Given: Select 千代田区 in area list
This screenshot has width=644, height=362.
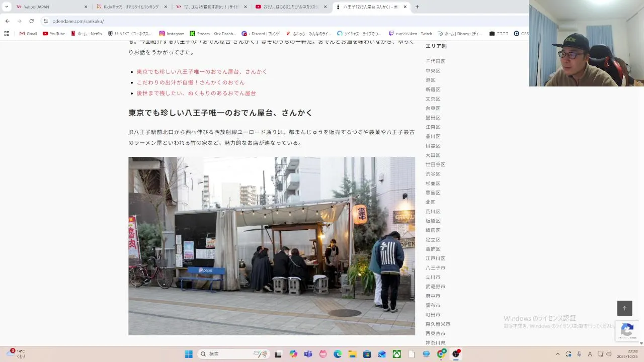Looking at the screenshot, I should (435, 61).
